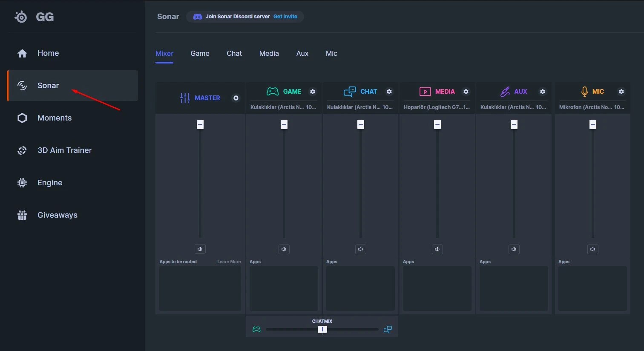Click the Aux channel Apps box
The height and width of the screenshot is (351, 644).
pos(514,288)
